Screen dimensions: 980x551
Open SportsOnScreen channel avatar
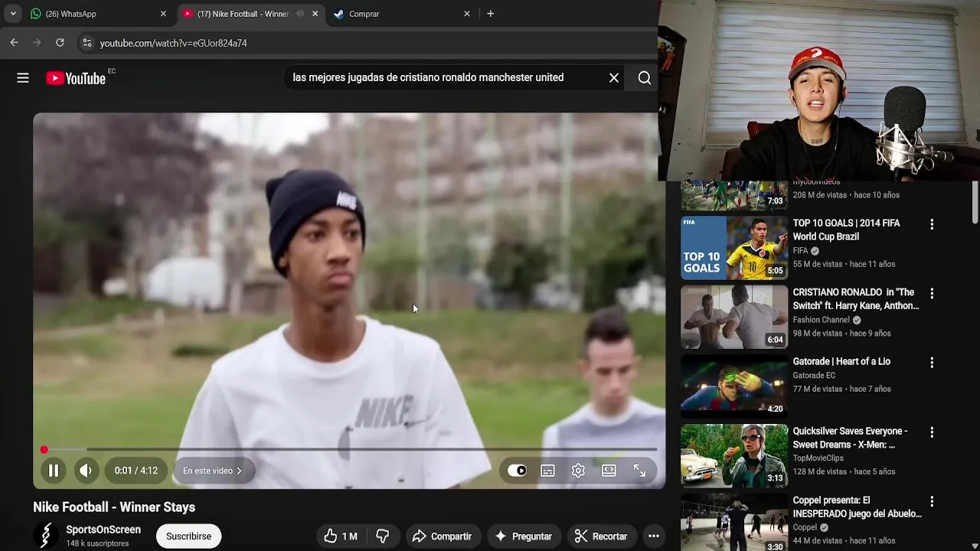pos(46,536)
